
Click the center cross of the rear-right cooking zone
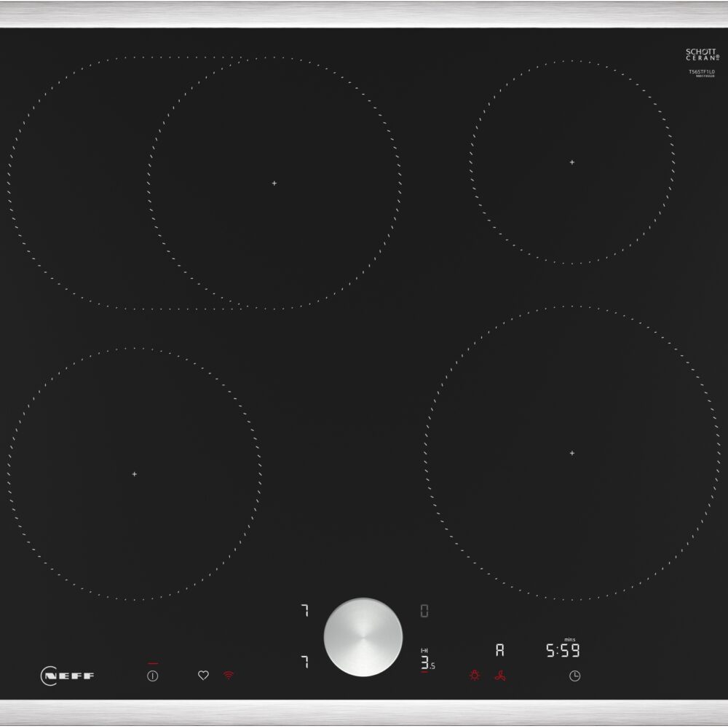coord(572,162)
